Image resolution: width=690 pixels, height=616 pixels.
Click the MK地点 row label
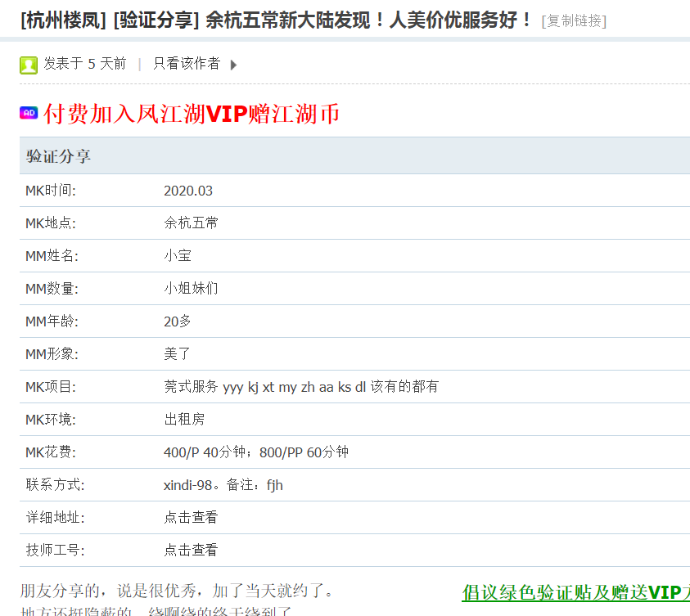[x=51, y=223]
